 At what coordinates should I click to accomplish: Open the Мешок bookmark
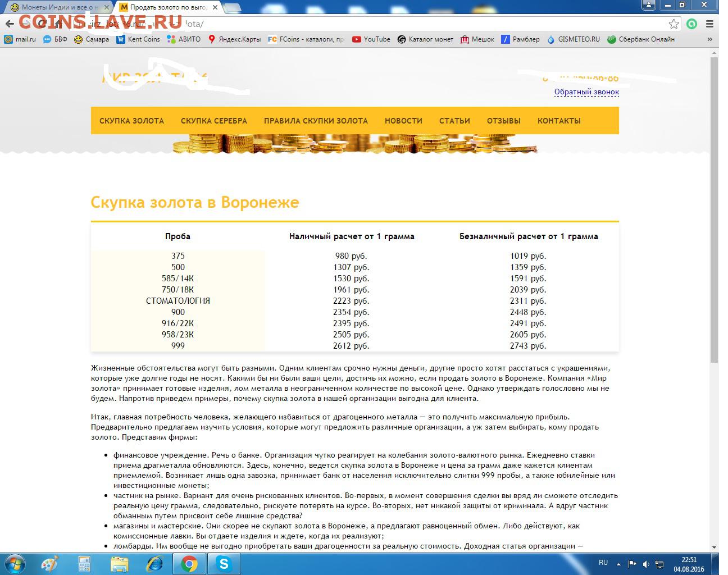[477, 39]
